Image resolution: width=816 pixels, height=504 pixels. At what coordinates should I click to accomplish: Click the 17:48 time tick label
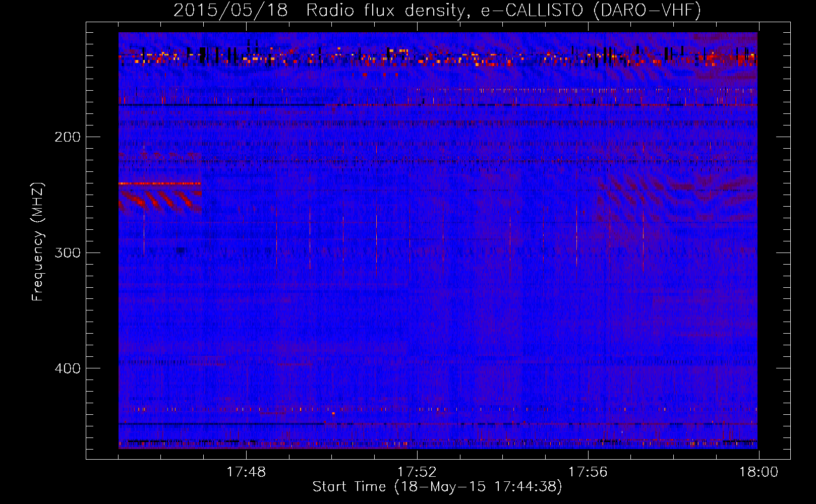pyautogui.click(x=246, y=472)
